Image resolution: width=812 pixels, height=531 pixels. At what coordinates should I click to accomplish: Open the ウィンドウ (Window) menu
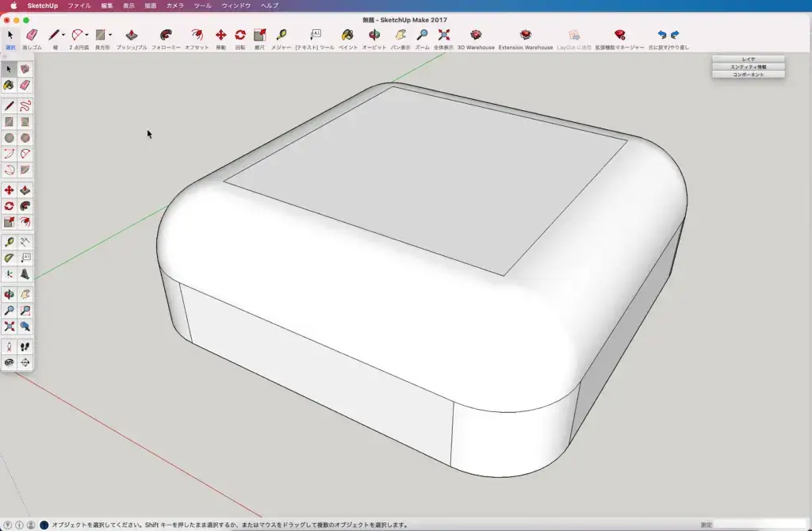pos(236,6)
